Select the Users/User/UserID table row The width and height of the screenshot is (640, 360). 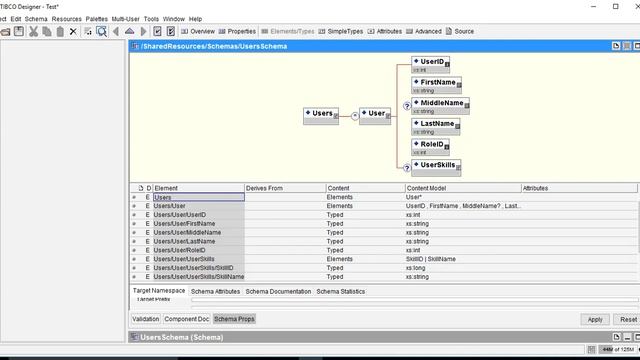click(x=384, y=215)
